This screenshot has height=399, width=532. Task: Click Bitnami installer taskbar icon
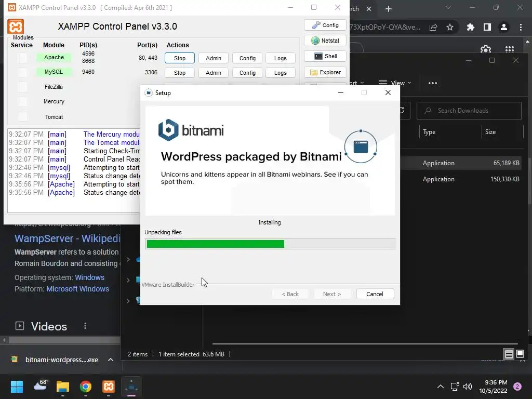pyautogui.click(x=131, y=387)
